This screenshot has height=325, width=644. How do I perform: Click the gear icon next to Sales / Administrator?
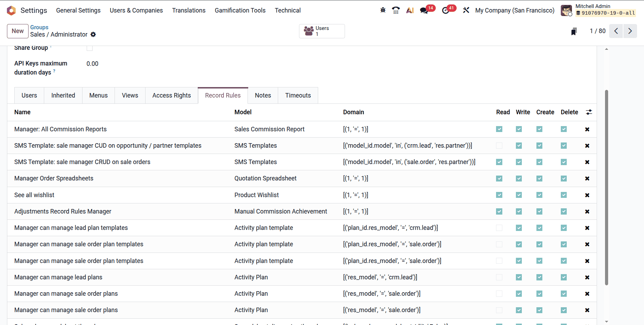click(93, 34)
